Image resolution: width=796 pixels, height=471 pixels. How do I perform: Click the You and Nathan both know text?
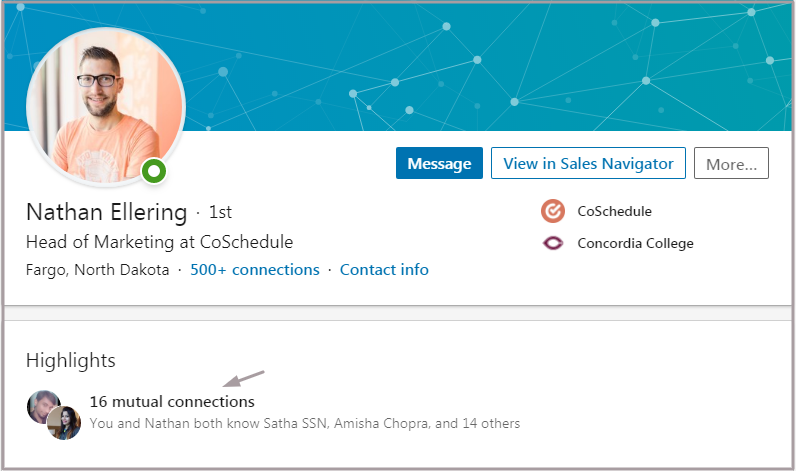[305, 423]
